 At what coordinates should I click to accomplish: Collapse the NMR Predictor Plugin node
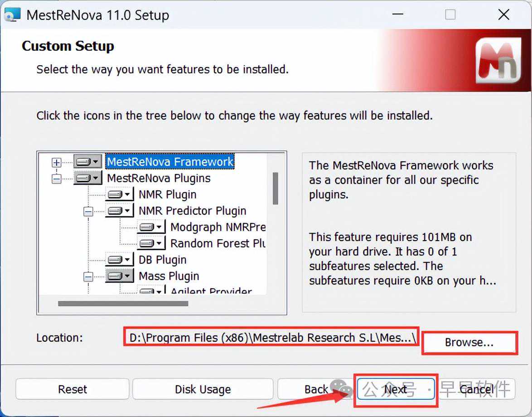(88, 211)
